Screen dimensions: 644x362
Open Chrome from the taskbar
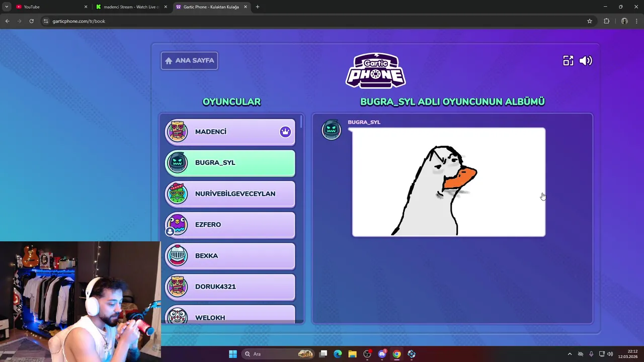point(396,354)
